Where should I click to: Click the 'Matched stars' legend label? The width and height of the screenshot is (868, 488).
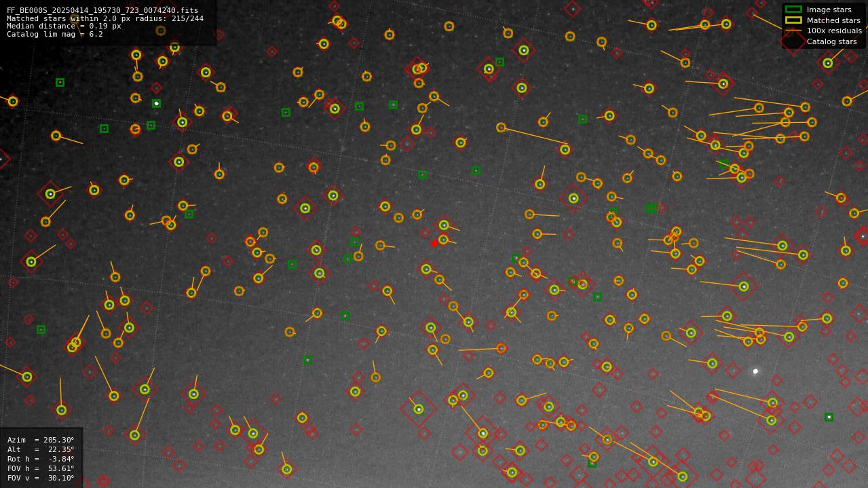tap(833, 20)
